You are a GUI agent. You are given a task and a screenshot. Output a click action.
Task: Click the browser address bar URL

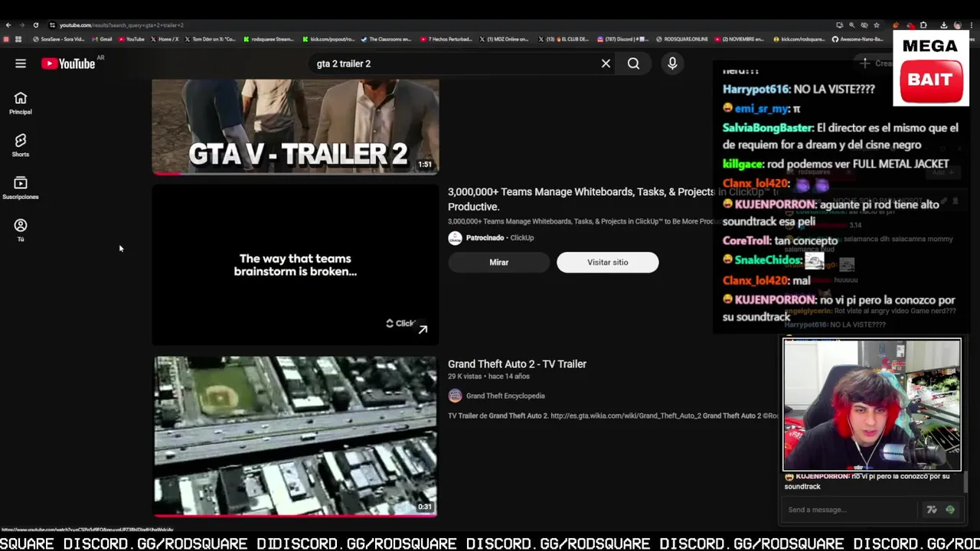click(122, 25)
